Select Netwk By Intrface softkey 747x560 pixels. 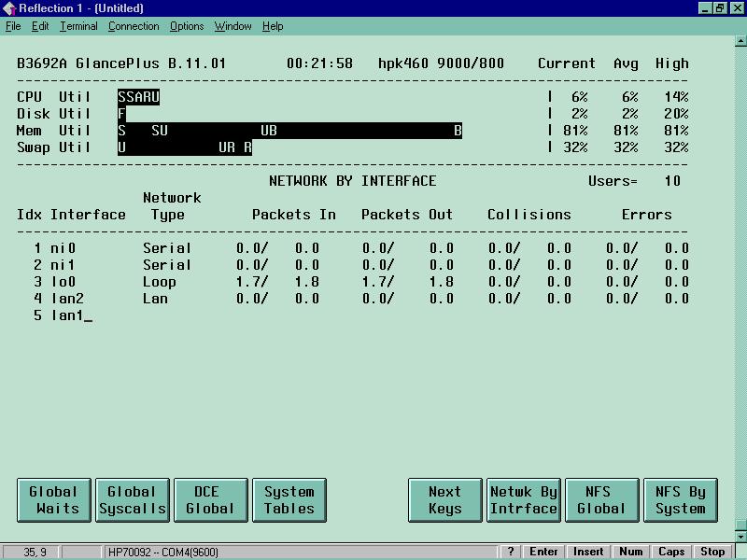click(523, 499)
